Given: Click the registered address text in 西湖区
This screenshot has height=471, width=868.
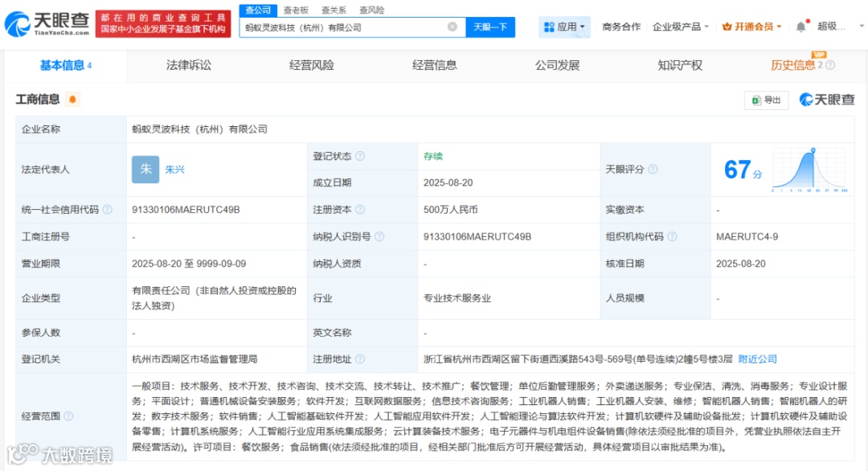Looking at the screenshot, I should [578, 359].
